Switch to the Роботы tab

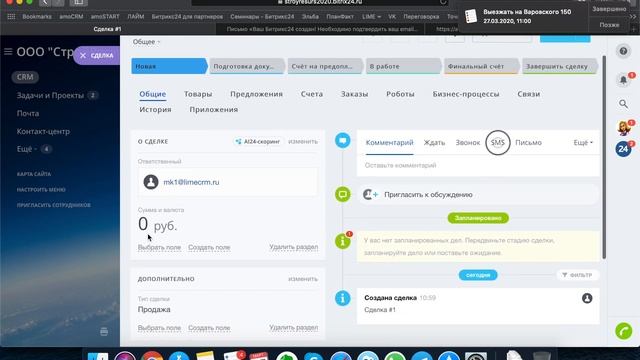click(x=400, y=94)
